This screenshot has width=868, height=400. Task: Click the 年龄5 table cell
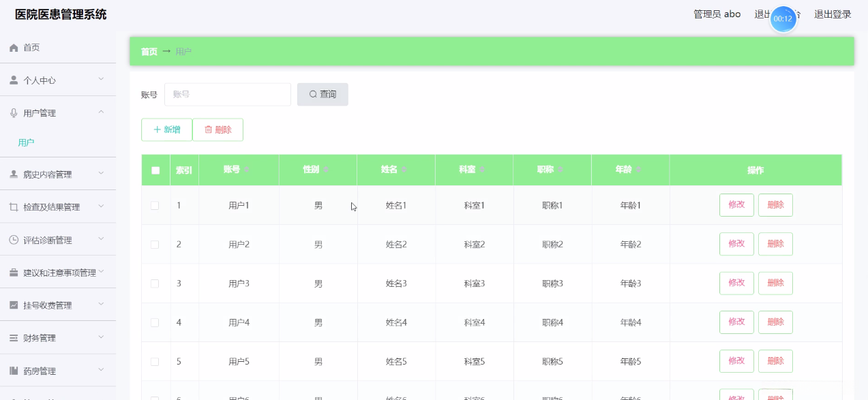pyautogui.click(x=631, y=361)
